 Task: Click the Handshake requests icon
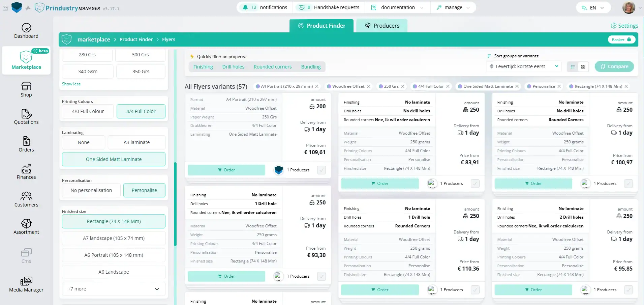(302, 7)
